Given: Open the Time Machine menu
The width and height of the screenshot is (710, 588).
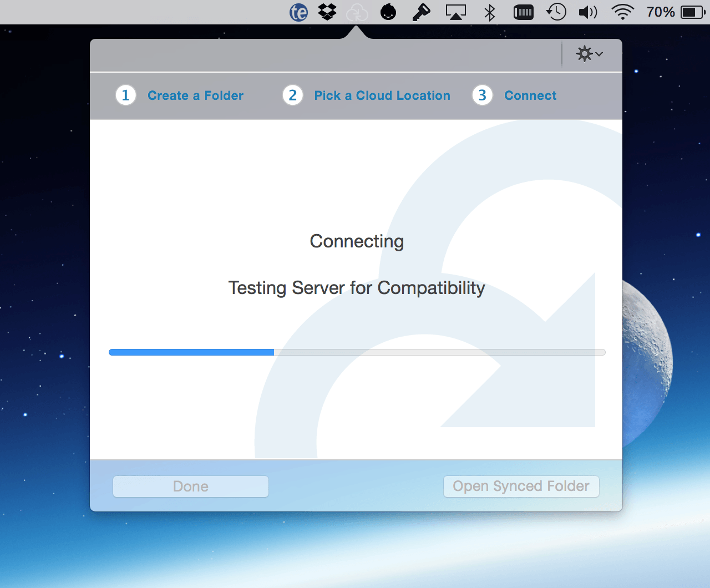Looking at the screenshot, I should pyautogui.click(x=556, y=12).
